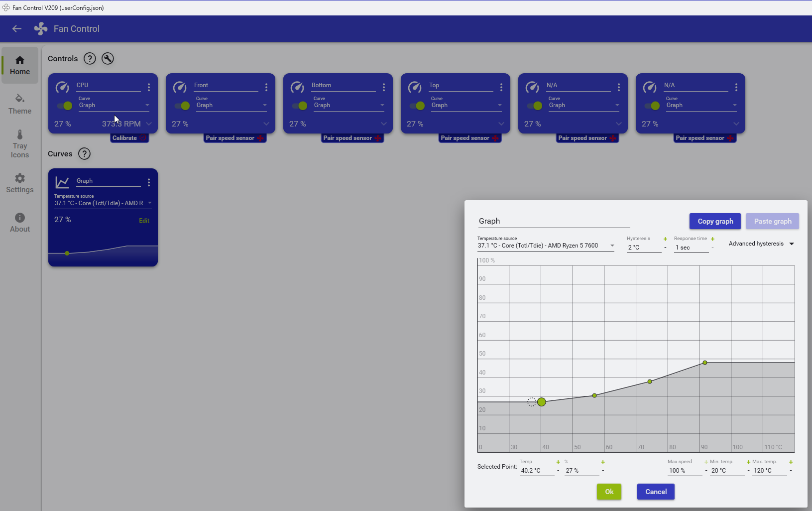The height and width of the screenshot is (511, 812).
Task: Increase Response time with plus icon
Action: [x=712, y=239]
